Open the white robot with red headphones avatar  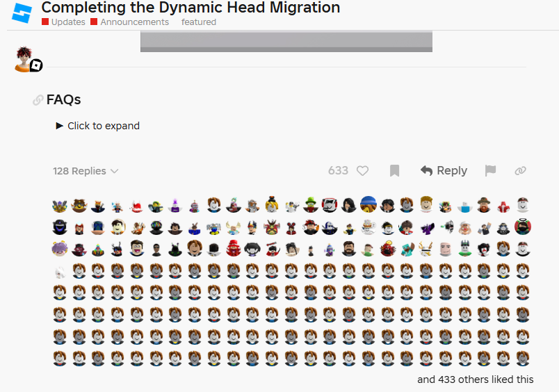point(330,205)
